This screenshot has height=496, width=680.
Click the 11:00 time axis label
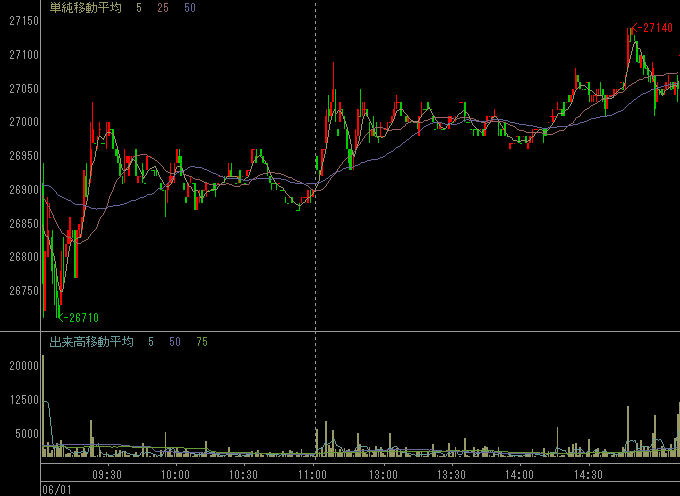pyautogui.click(x=314, y=475)
